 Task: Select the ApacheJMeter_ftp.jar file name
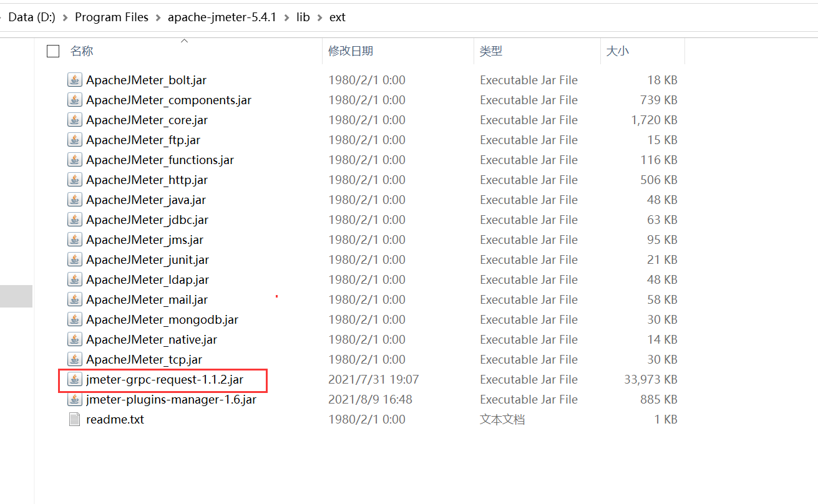(x=144, y=140)
